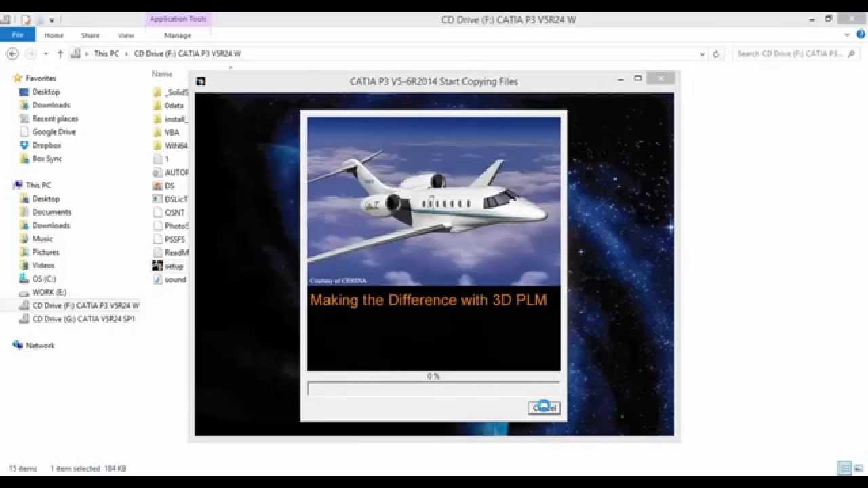Select Network in navigation pane
Screen dimensions: 868x488
[40, 346]
